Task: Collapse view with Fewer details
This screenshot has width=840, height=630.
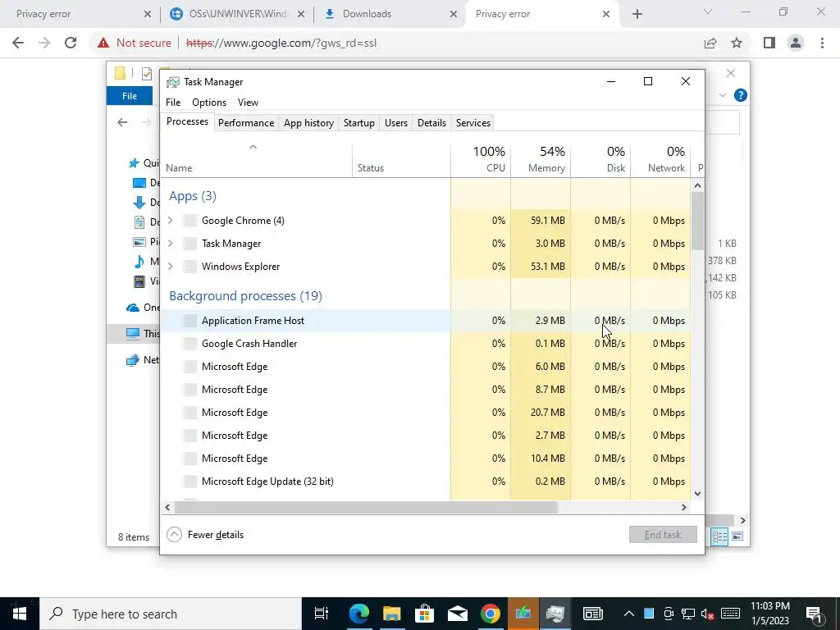Action: pyautogui.click(x=205, y=535)
